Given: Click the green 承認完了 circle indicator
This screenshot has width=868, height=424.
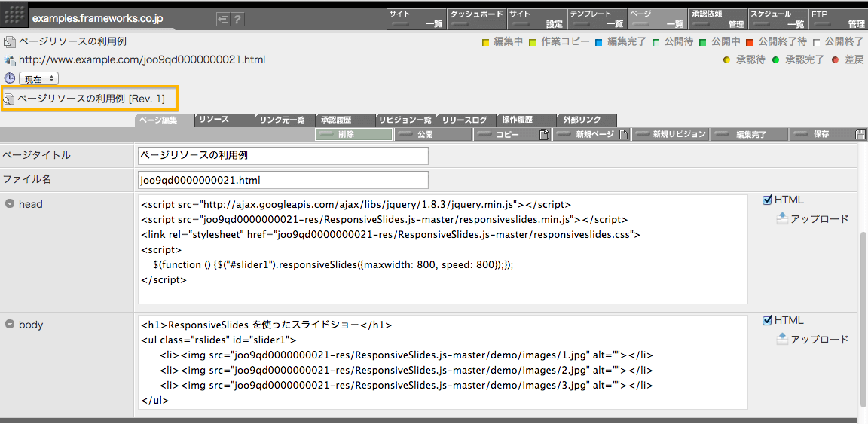Looking at the screenshot, I should (776, 59).
